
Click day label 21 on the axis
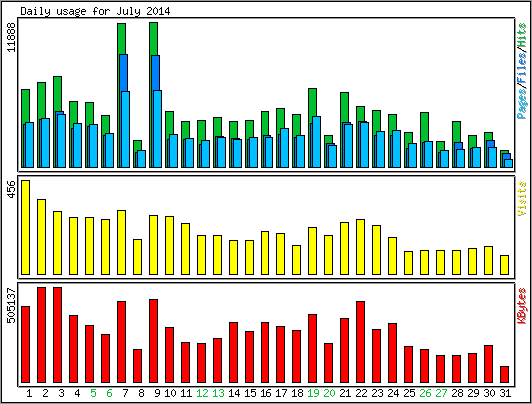[345, 393]
